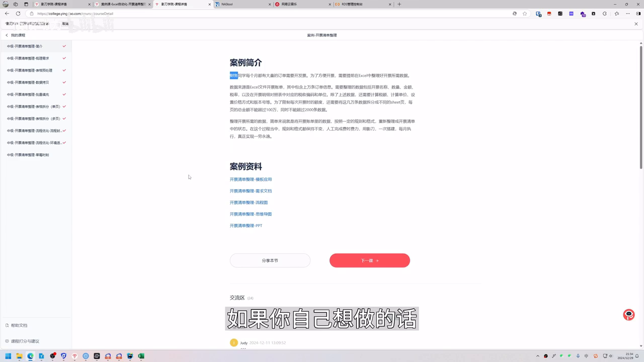Open lesson 表格拆分 (单页)
The width and height of the screenshot is (644, 362).
pos(36,107)
